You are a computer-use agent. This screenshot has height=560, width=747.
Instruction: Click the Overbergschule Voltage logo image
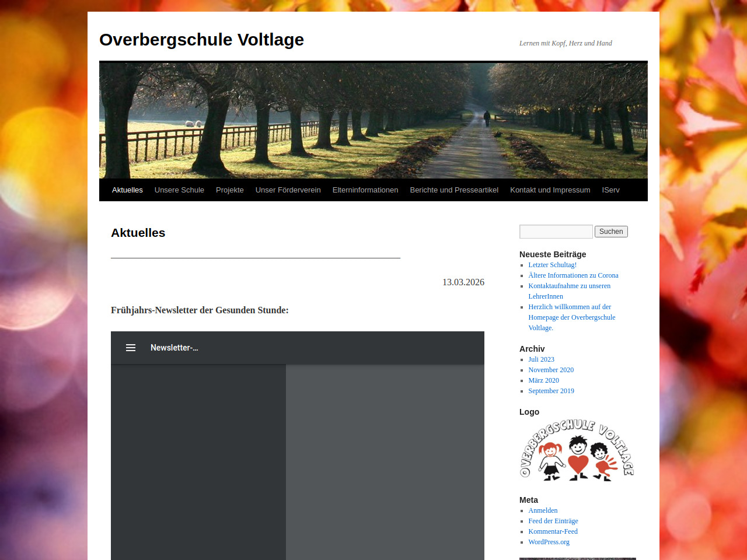(577, 450)
